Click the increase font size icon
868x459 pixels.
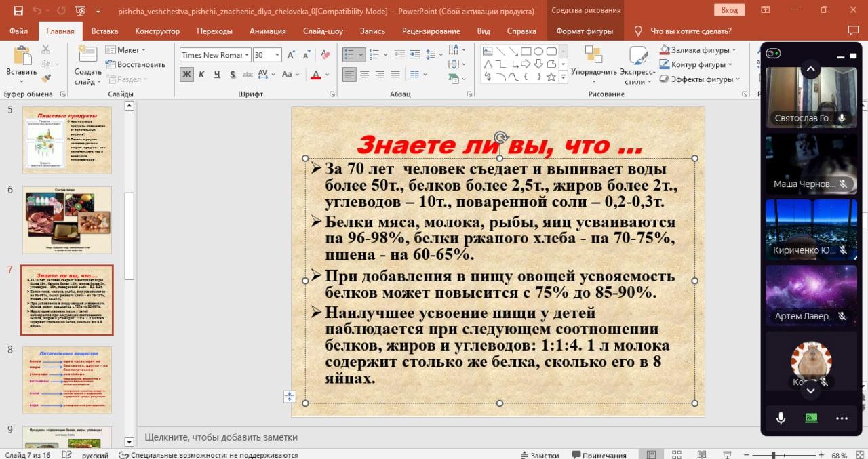click(x=291, y=55)
